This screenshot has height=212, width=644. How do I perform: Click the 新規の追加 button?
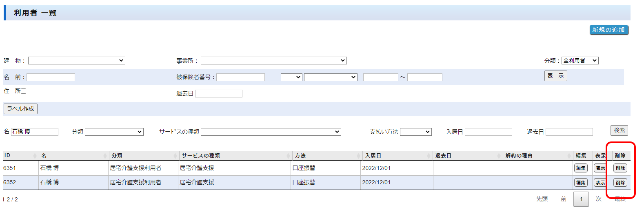tap(608, 30)
